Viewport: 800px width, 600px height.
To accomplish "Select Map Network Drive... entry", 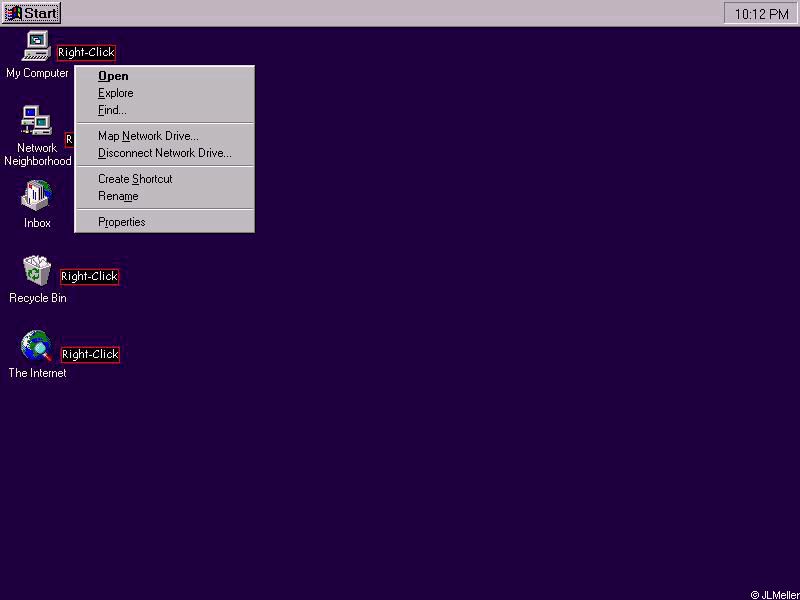I will [165, 136].
